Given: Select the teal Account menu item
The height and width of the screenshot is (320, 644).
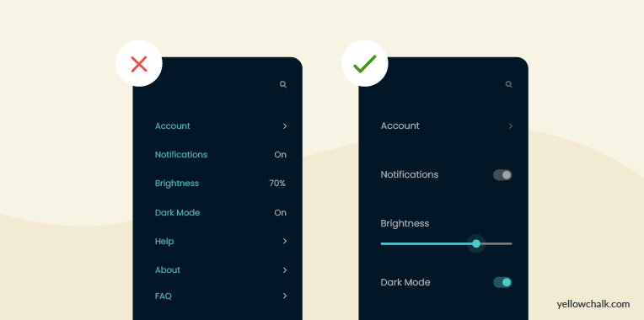Looking at the screenshot, I should [173, 126].
